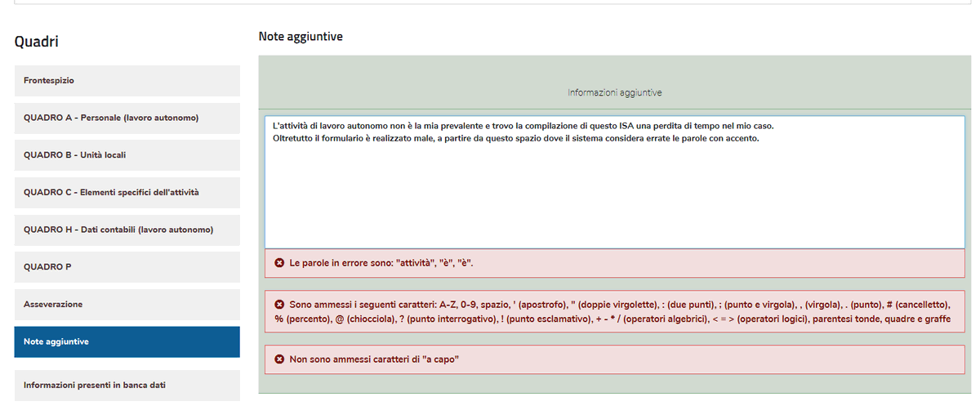Click error icon next to 'Le parole in errore'

pos(280,263)
